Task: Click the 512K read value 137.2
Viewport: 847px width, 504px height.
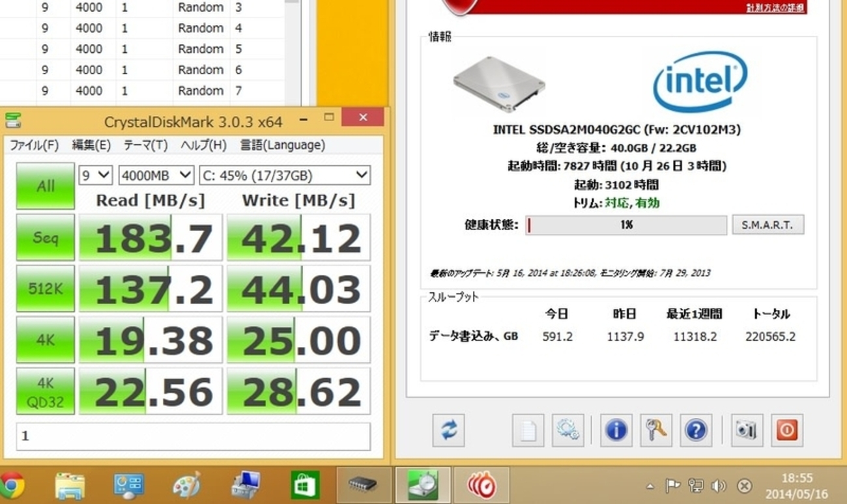Action: coord(151,288)
